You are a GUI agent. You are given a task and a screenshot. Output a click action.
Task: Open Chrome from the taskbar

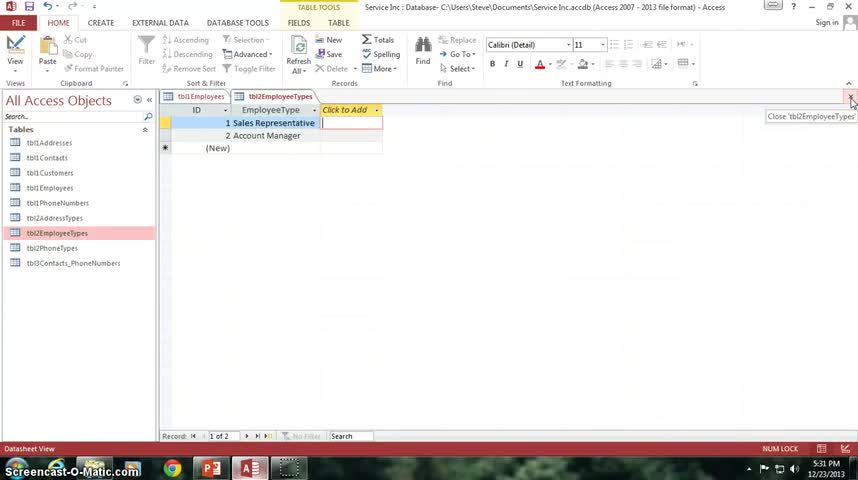pyautogui.click(x=172, y=469)
